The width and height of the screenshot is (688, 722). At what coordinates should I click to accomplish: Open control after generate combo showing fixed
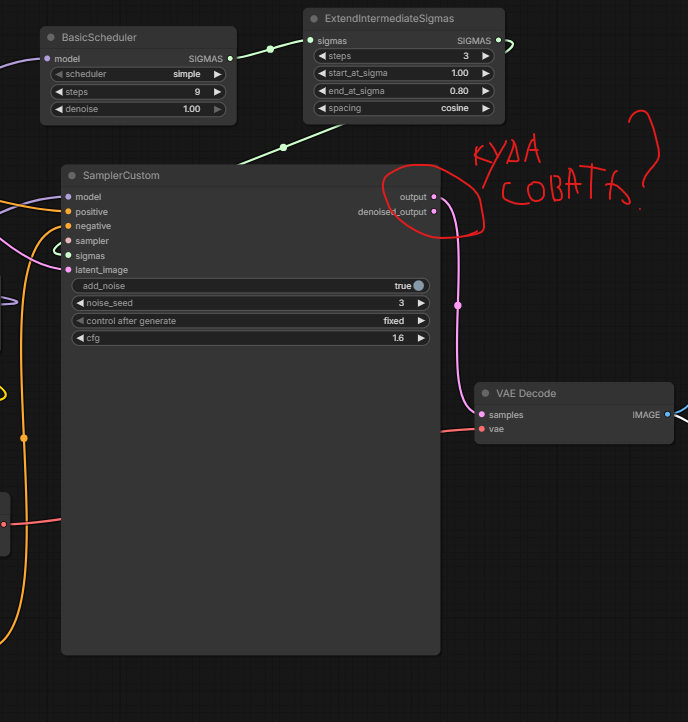251,320
